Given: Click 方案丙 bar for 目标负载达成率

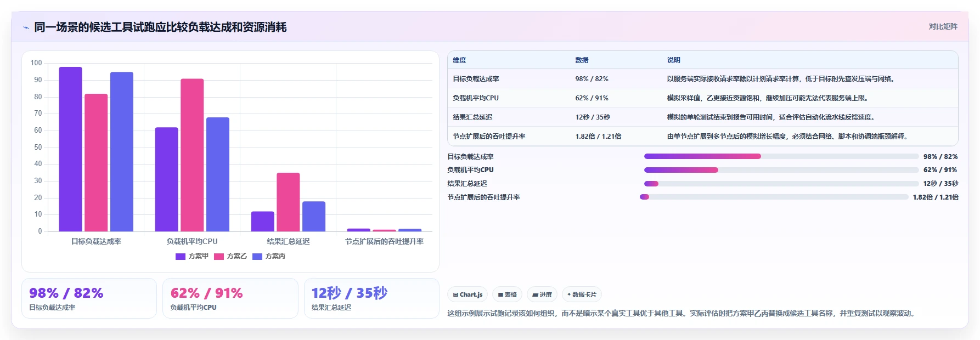Looking at the screenshot, I should tap(122, 152).
